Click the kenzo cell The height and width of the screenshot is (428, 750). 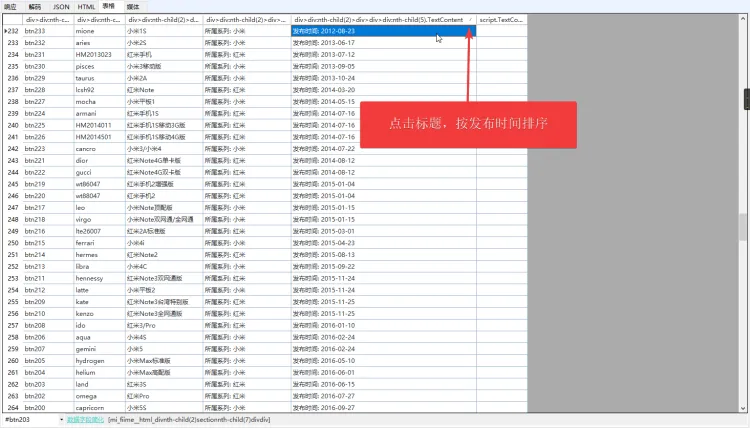99,314
